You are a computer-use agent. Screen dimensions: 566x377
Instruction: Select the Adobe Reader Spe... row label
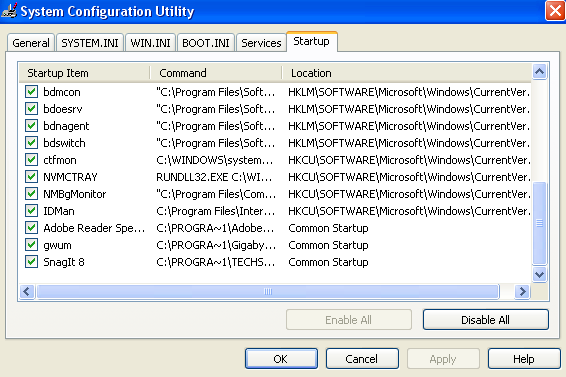pos(94,228)
